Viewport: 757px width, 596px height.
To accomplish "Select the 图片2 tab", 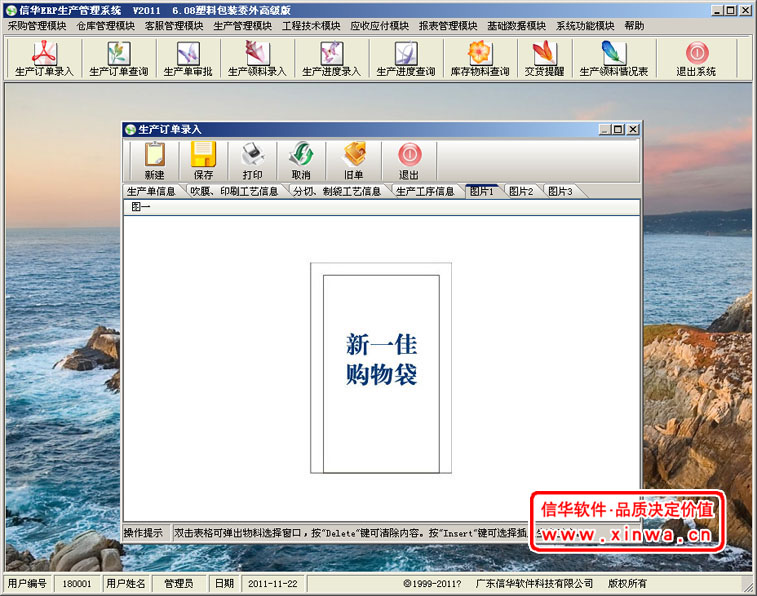I will [x=521, y=191].
